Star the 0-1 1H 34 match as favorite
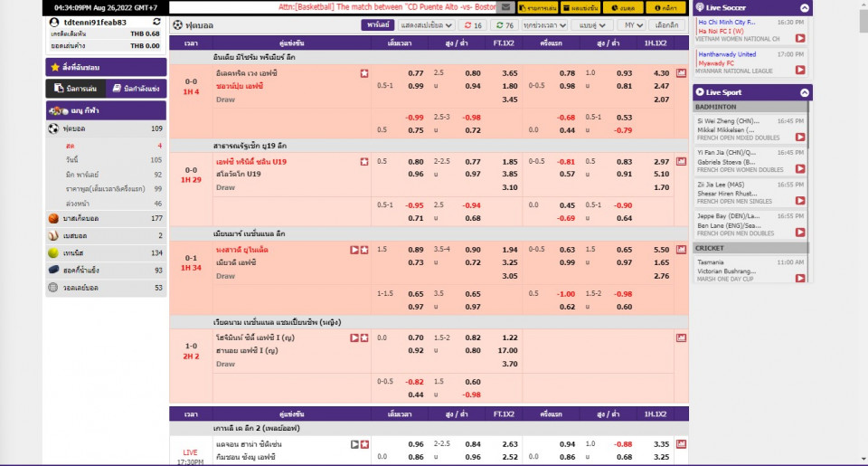 [x=364, y=250]
